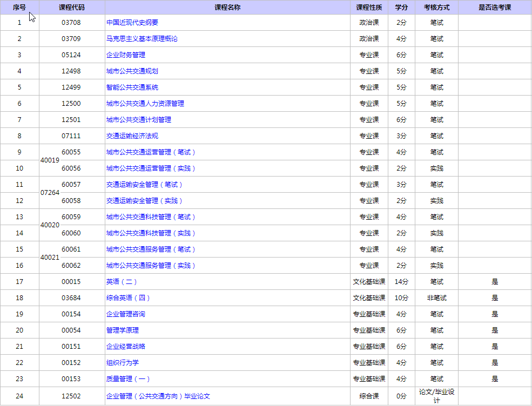Select course code 60061
The width and height of the screenshot is (532, 406).
(71, 249)
